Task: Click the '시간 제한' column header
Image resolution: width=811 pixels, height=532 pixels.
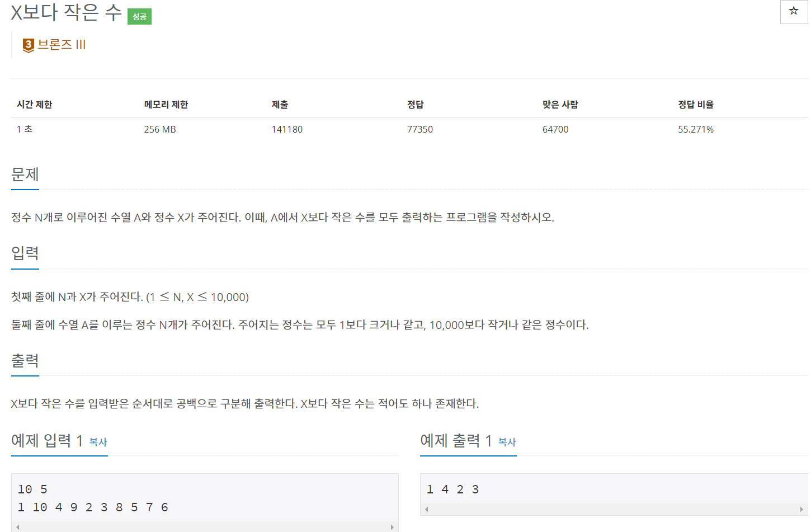Action: 34,105
